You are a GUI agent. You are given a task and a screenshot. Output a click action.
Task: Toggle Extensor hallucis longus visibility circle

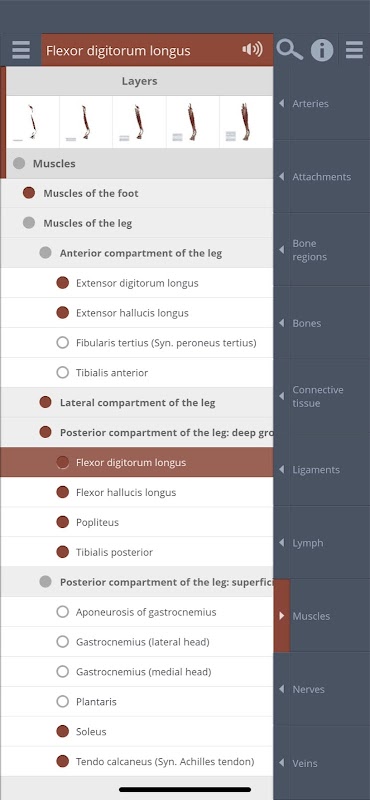[62, 313]
